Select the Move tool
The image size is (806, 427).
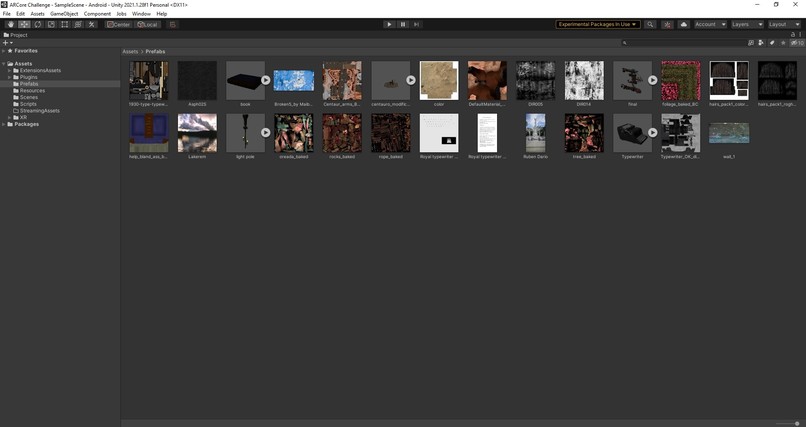[24, 24]
